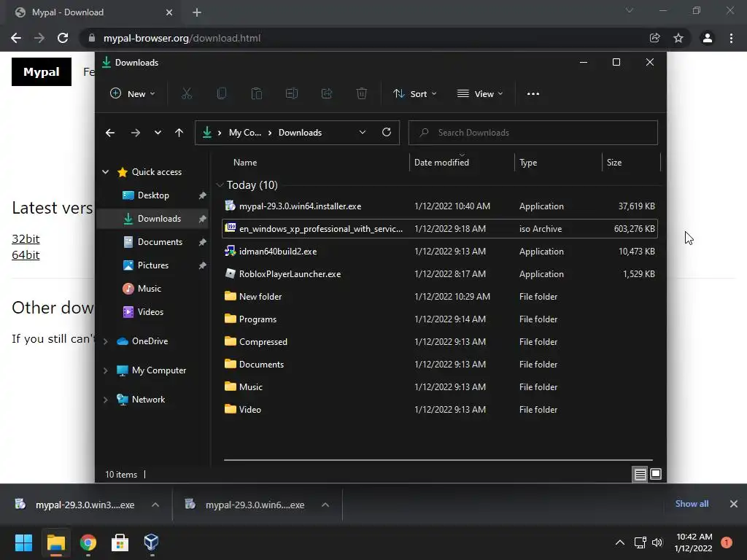The height and width of the screenshot is (560, 747).
Task: Refresh the Downloads folder view
Action: [387, 133]
